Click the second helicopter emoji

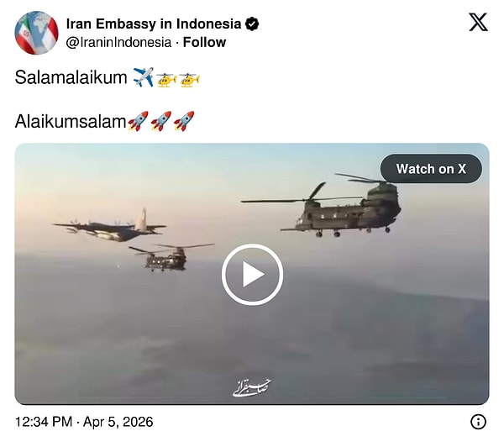click(189, 80)
